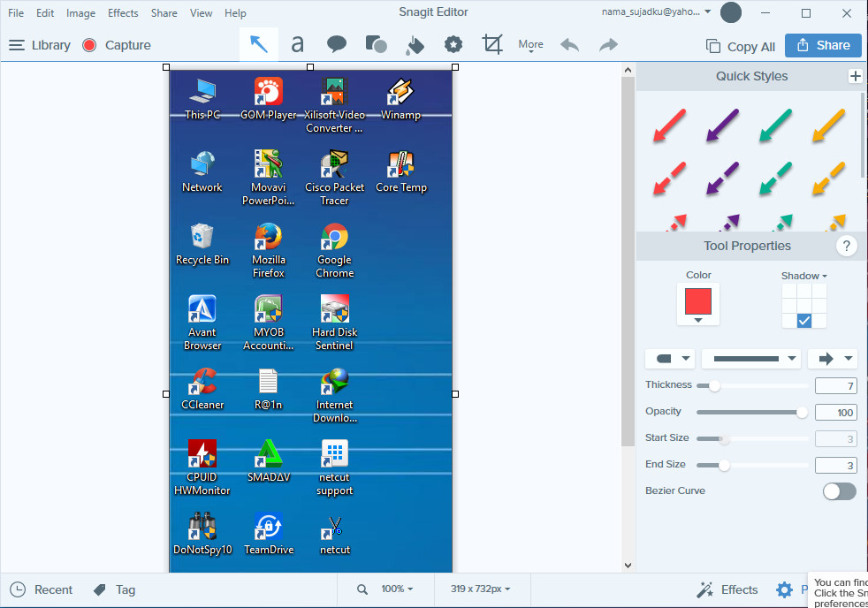Select the Shape tool

[376, 44]
